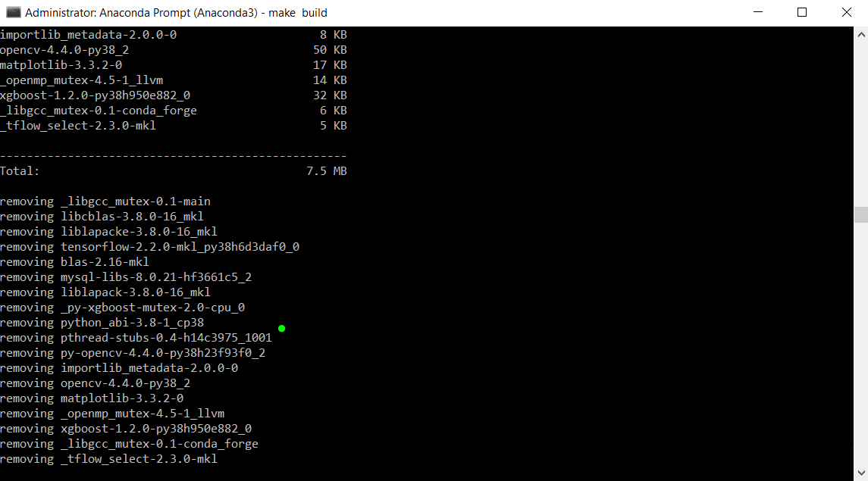This screenshot has height=481, width=868.
Task: Click '_libgcc_mutex-0.1-conda_forge' 6 KB line
Action: tap(174, 111)
